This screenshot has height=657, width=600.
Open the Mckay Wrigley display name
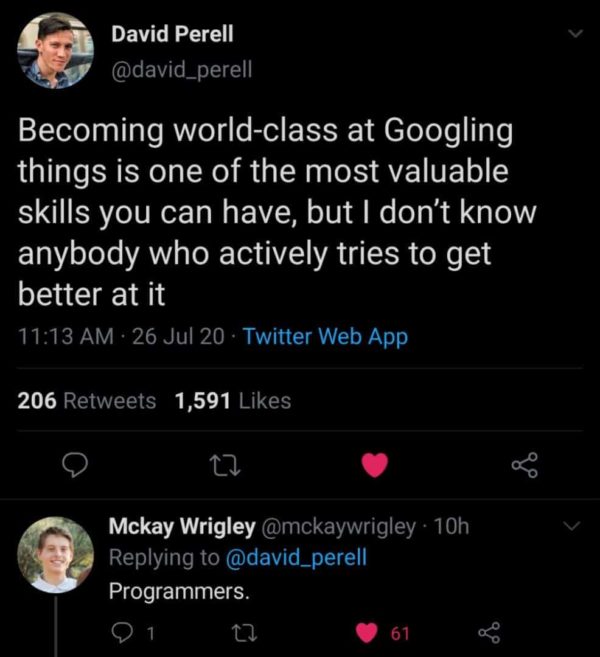(x=168, y=526)
